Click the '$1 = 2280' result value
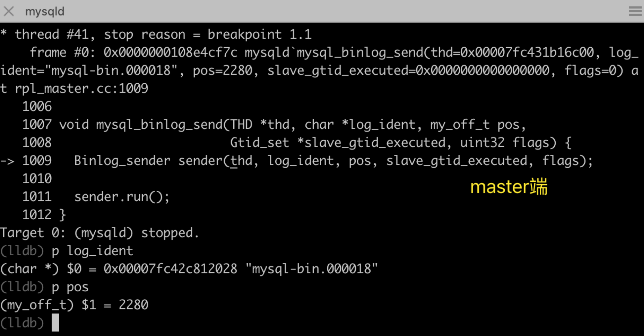 tap(115, 305)
